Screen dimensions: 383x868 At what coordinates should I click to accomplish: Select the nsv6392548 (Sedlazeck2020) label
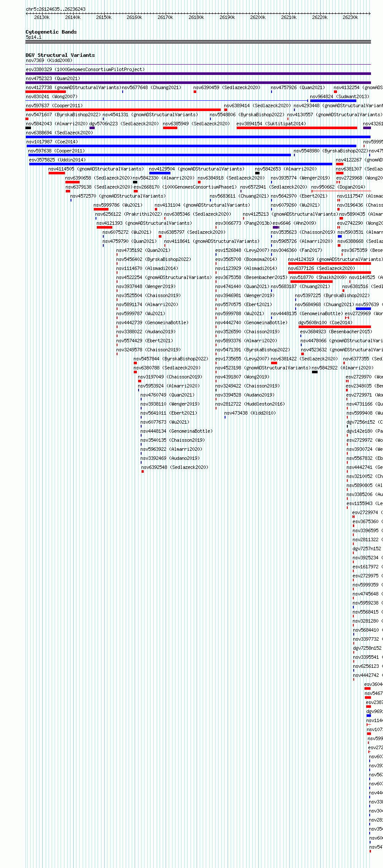(x=175, y=467)
